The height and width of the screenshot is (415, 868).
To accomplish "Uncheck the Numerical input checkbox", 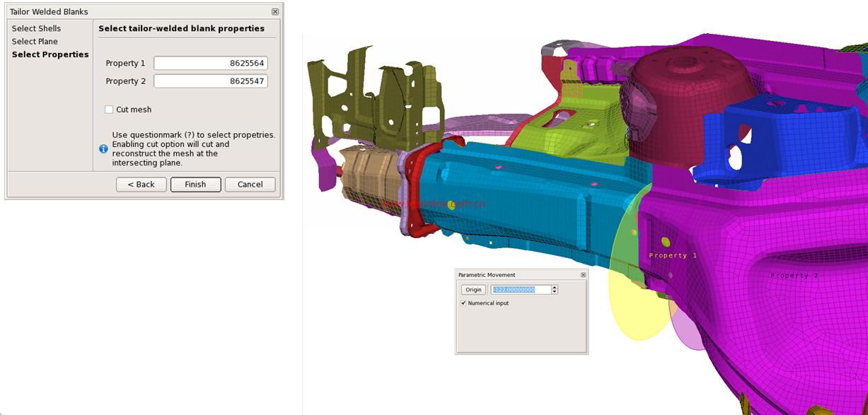I will (x=463, y=303).
